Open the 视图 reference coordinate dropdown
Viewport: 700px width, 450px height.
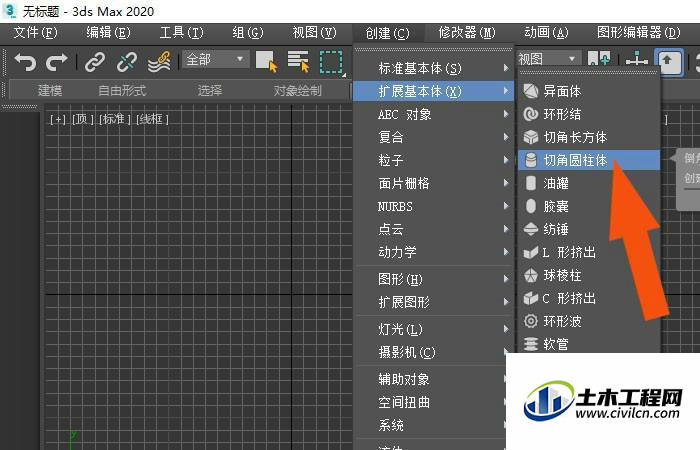549,59
